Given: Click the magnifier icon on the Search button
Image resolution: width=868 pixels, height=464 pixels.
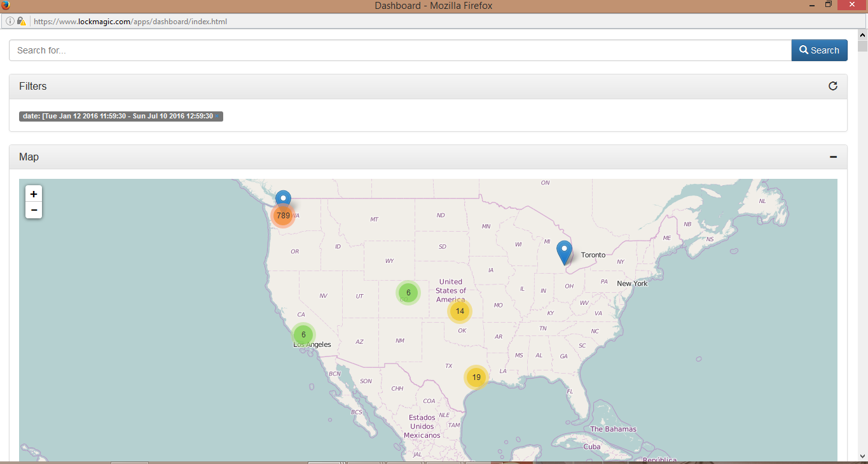Looking at the screenshot, I should (x=803, y=50).
